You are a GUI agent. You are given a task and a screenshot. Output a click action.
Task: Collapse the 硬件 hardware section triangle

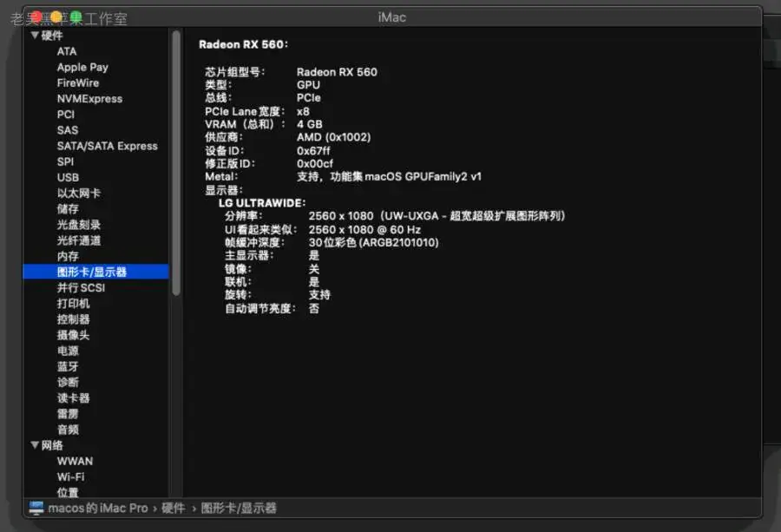(x=35, y=36)
